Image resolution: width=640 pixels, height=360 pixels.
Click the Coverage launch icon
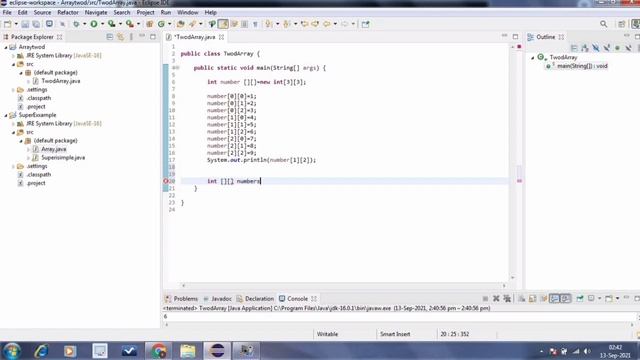point(111,24)
